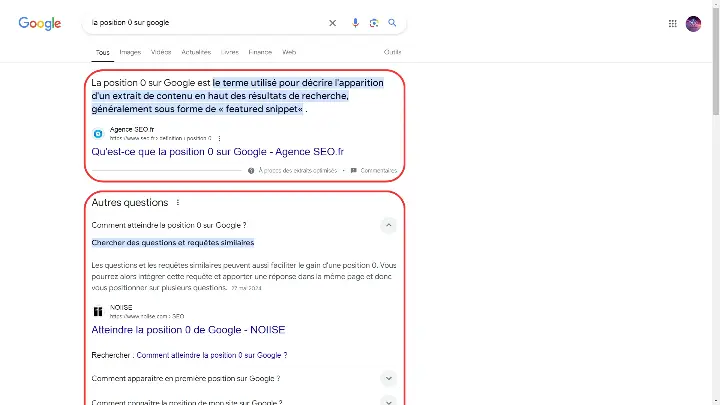Image resolution: width=720 pixels, height=405 pixels.
Task: Open the Google apps grid
Action: click(672, 23)
